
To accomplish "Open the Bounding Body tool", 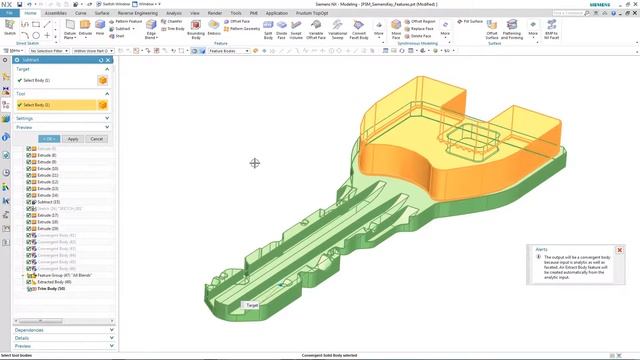I will click(x=196, y=30).
